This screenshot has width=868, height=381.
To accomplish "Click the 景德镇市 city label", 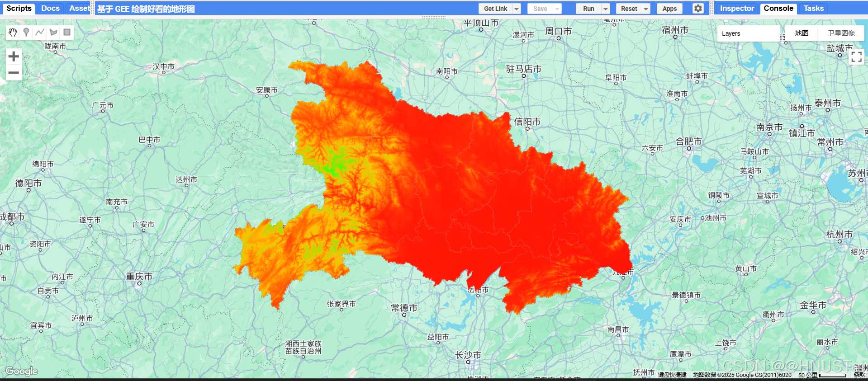I will (686, 295).
